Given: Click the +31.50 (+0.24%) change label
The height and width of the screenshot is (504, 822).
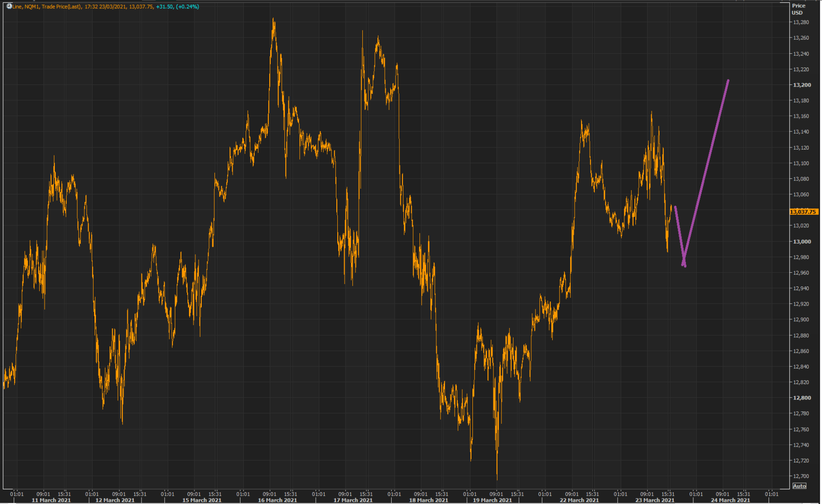Looking at the screenshot, I should click(178, 7).
